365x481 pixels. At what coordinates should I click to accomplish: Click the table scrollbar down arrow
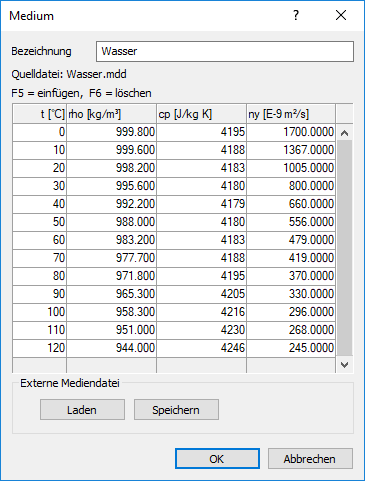344,365
